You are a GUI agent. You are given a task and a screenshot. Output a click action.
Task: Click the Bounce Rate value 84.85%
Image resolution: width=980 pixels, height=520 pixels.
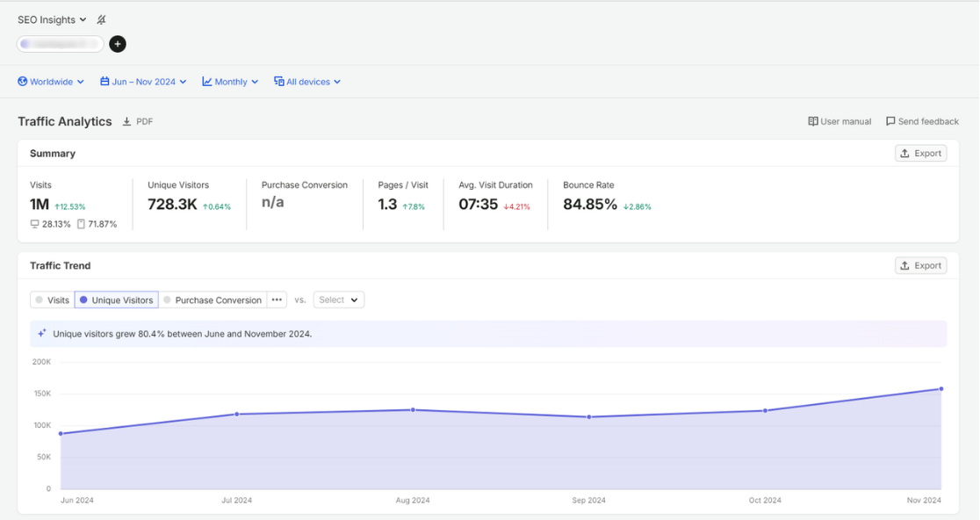click(590, 205)
